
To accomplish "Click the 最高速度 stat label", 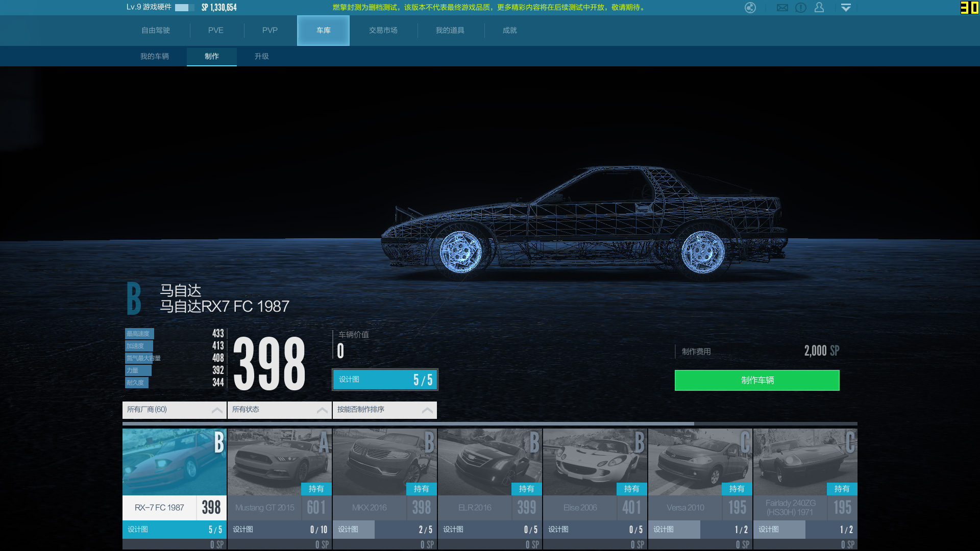I will pos(139,334).
